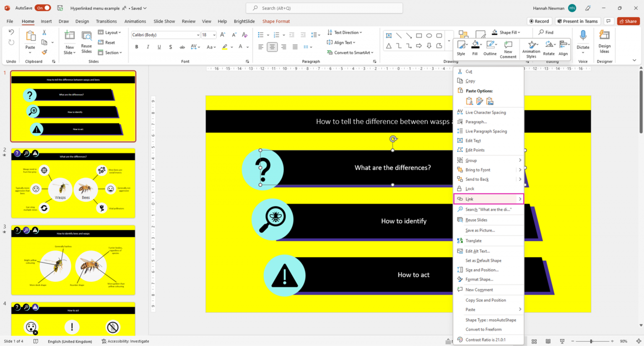Image resolution: width=644 pixels, height=346 pixels.
Task: Toggle underline formatting
Action: (x=159, y=47)
